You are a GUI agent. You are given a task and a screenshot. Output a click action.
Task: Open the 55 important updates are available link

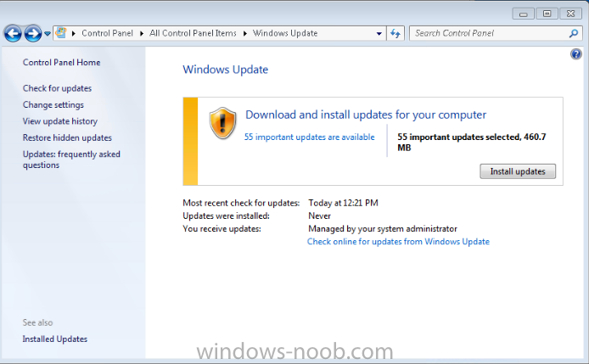click(310, 137)
